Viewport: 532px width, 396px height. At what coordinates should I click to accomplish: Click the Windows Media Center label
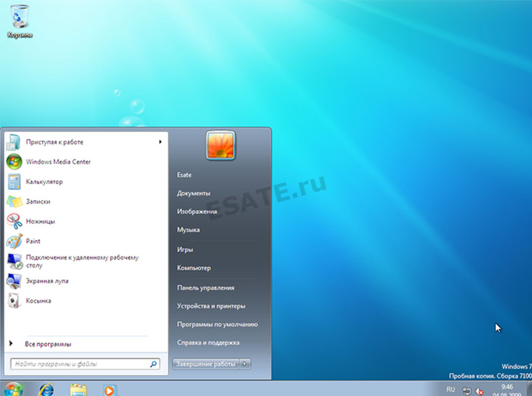point(58,162)
